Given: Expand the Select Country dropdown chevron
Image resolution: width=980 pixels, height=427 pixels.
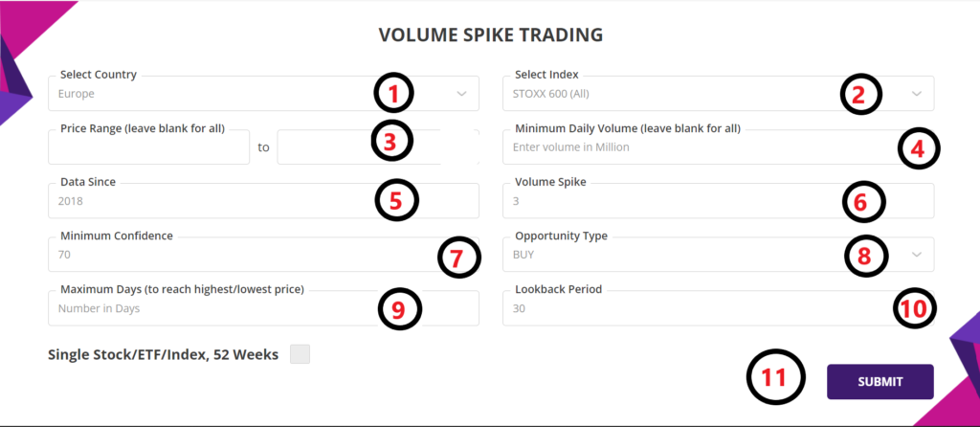Looking at the screenshot, I should tap(461, 94).
